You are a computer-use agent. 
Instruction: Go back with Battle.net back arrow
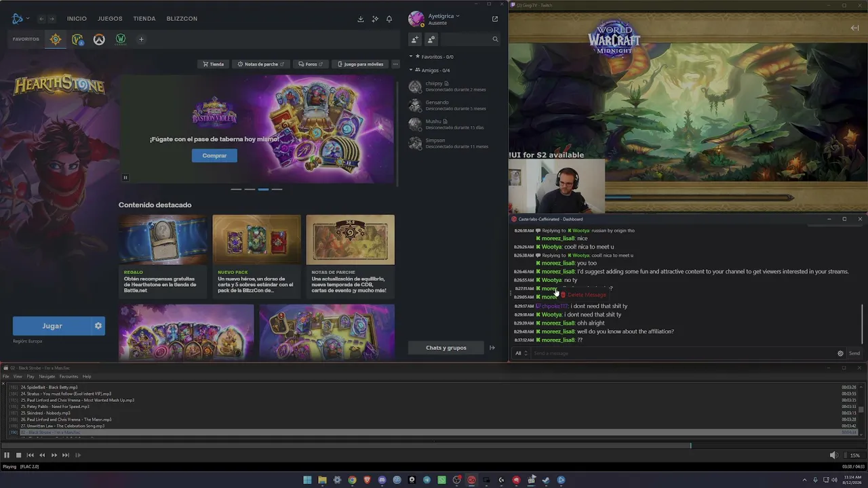coord(41,19)
